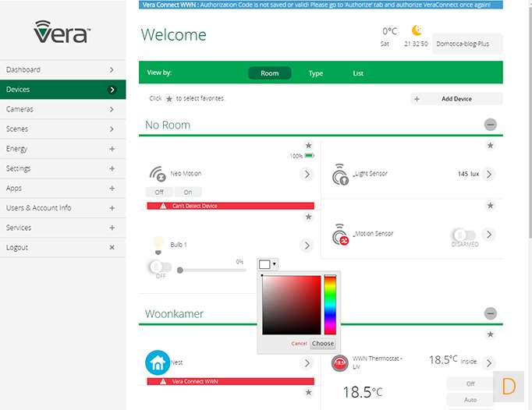Favorite the Light Sensor with star
Screen dimensions: 532x410
[490, 145]
